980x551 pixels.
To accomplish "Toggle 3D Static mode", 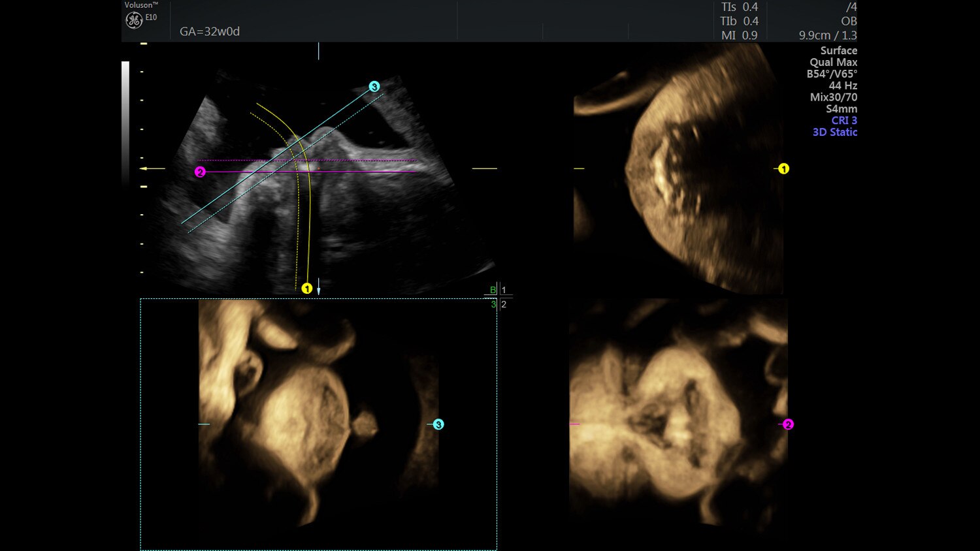I will (x=834, y=132).
